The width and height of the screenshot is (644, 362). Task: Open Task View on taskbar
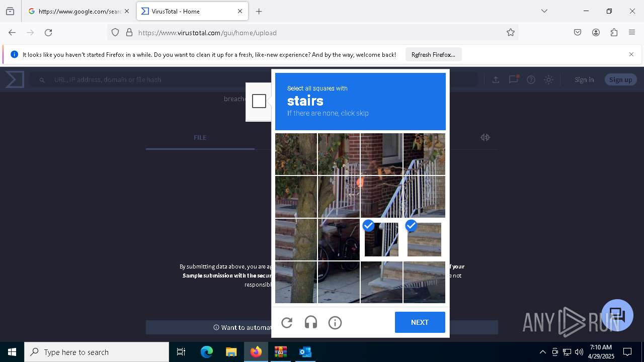[x=181, y=352]
